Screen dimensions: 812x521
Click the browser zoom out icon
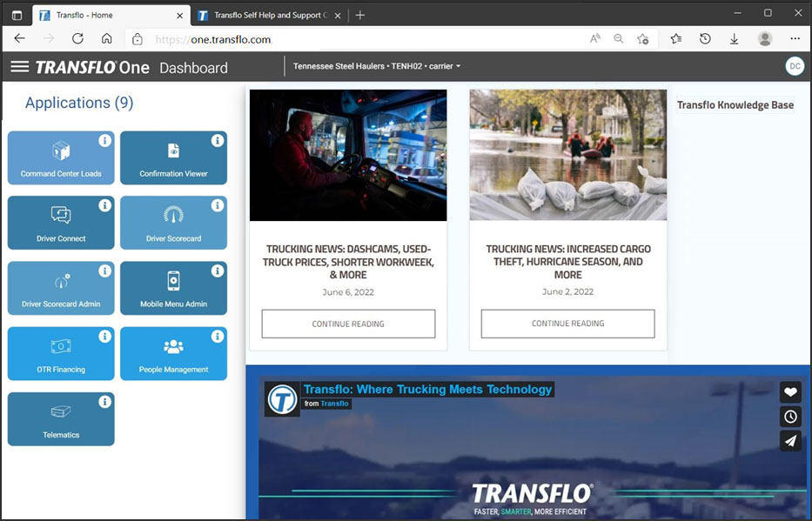click(618, 39)
